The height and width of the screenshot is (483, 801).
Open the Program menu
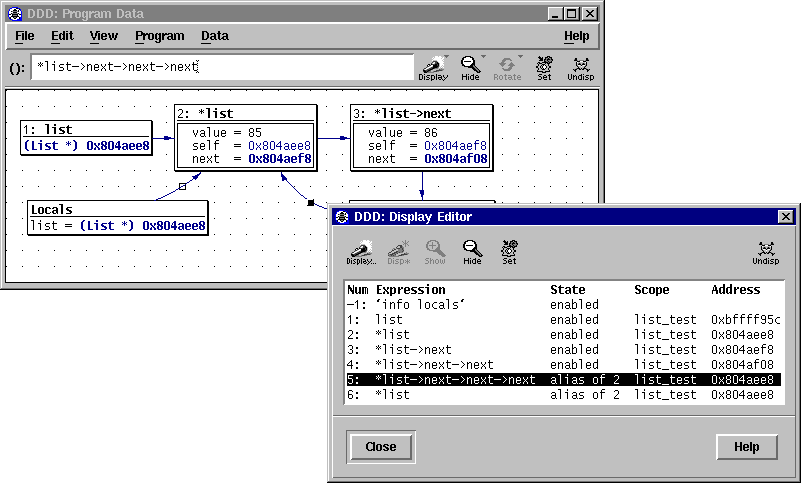pyautogui.click(x=159, y=36)
